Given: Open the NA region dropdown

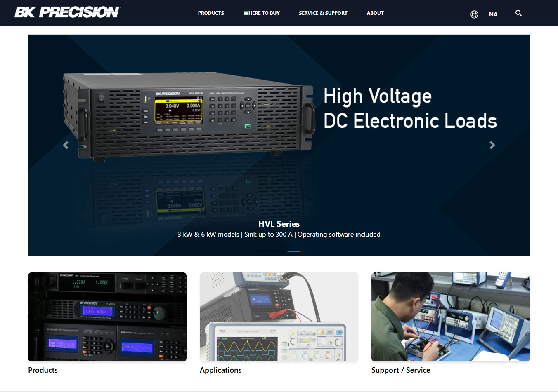Looking at the screenshot, I should point(493,14).
